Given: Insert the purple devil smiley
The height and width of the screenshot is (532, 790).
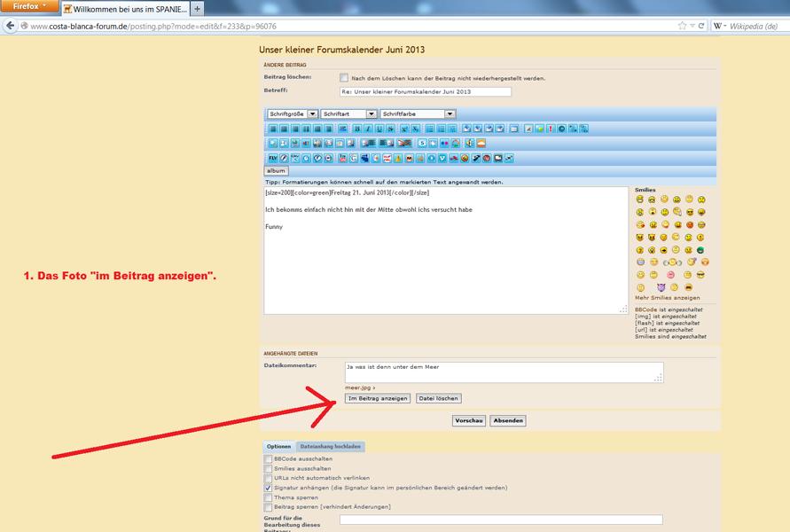Looking at the screenshot, I should pyautogui.click(x=661, y=287).
